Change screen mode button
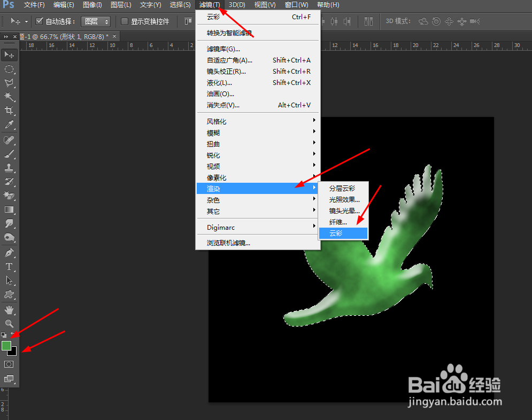 click(x=9, y=379)
